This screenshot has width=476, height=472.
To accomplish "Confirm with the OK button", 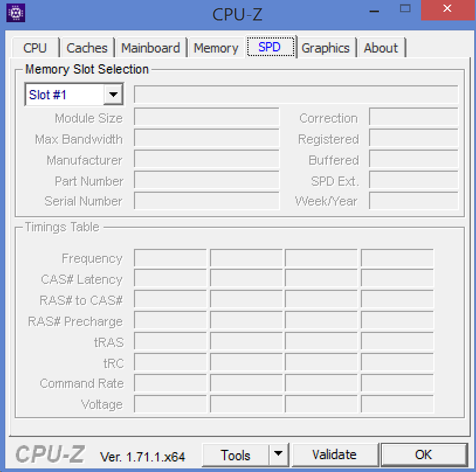I will [423, 454].
